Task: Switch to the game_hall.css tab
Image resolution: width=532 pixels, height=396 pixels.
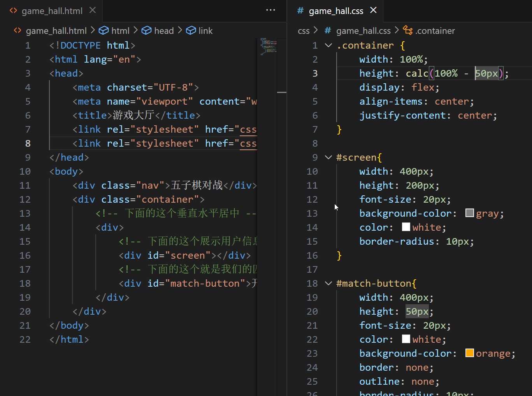Action: point(336,11)
